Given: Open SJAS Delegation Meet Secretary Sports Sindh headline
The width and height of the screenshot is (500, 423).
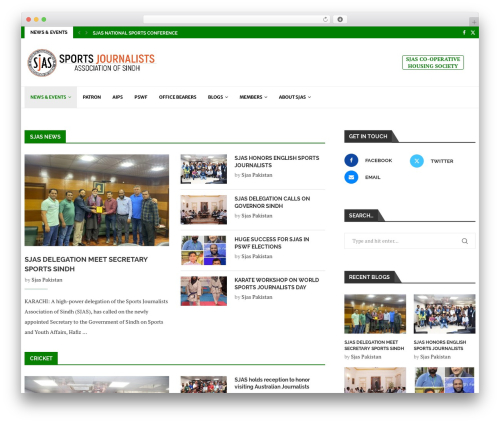Looking at the screenshot, I should (x=86, y=264).
